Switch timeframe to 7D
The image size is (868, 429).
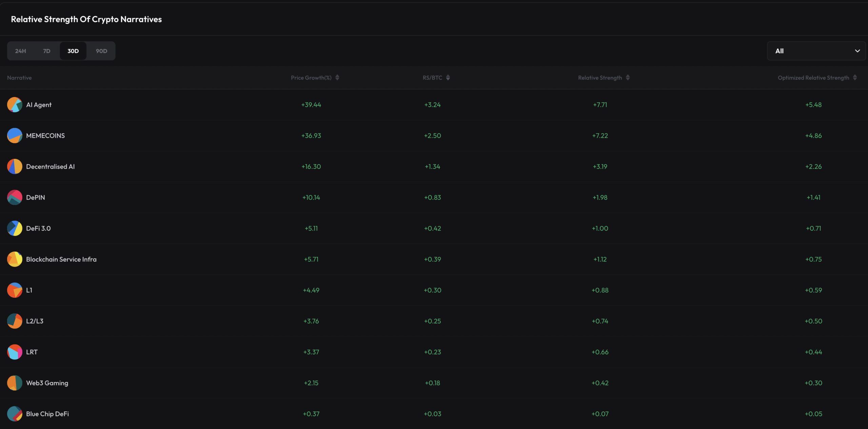(x=47, y=51)
